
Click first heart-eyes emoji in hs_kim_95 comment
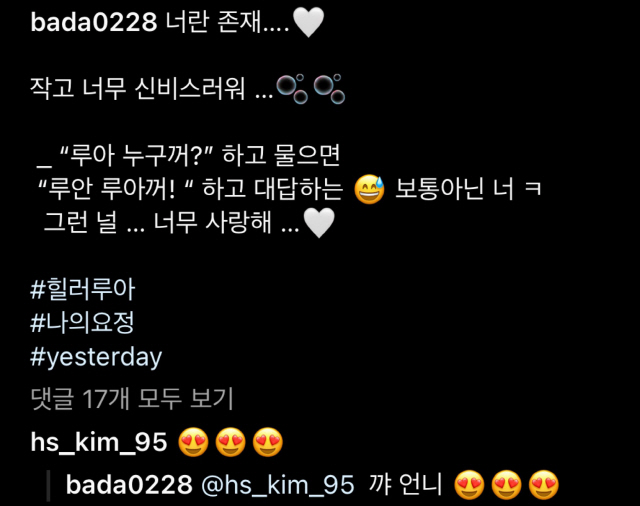pos(193,442)
